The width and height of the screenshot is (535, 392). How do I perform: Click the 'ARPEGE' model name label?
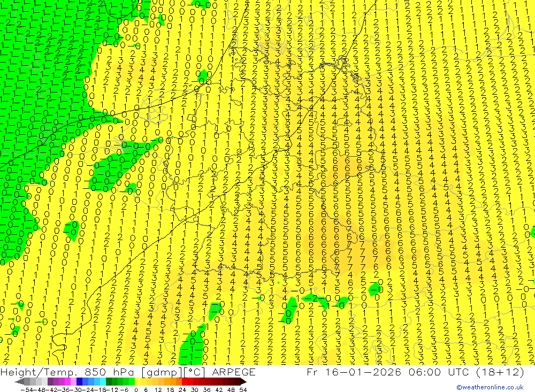click(234, 372)
